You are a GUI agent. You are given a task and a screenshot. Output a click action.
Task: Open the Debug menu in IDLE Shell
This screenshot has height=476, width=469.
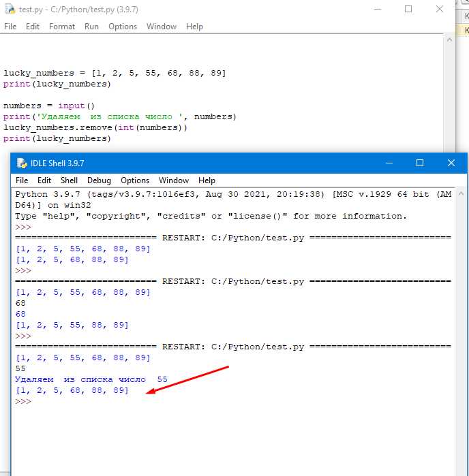coord(99,180)
